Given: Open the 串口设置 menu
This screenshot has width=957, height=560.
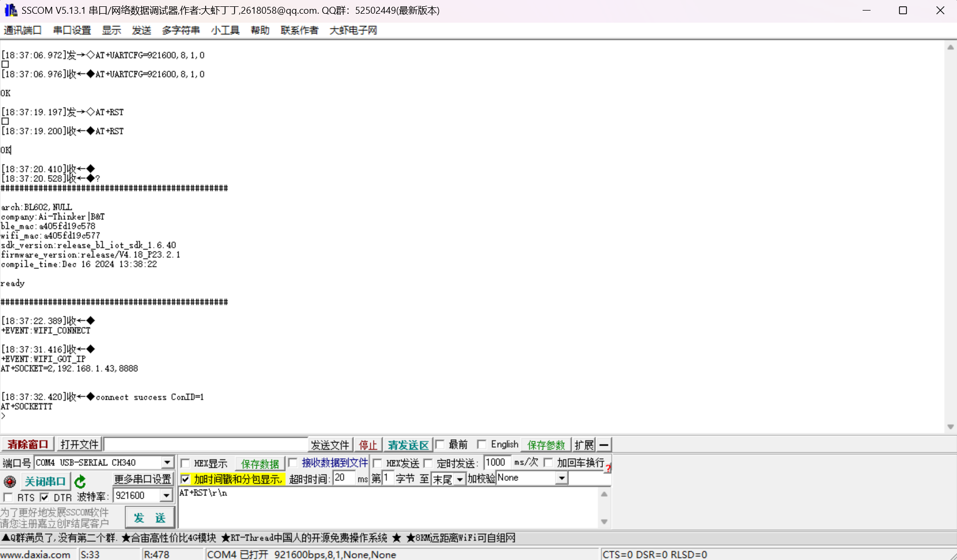Looking at the screenshot, I should (72, 31).
